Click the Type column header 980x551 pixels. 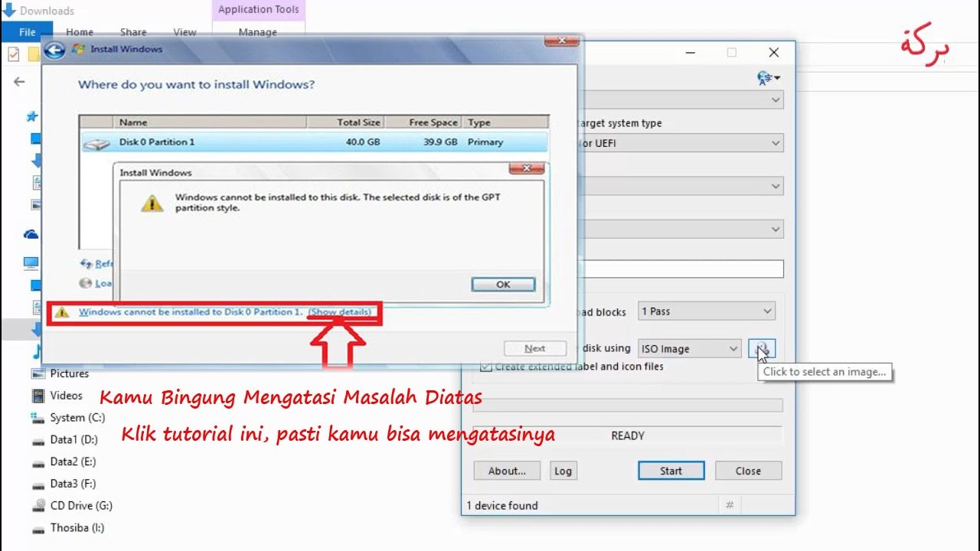(x=505, y=122)
